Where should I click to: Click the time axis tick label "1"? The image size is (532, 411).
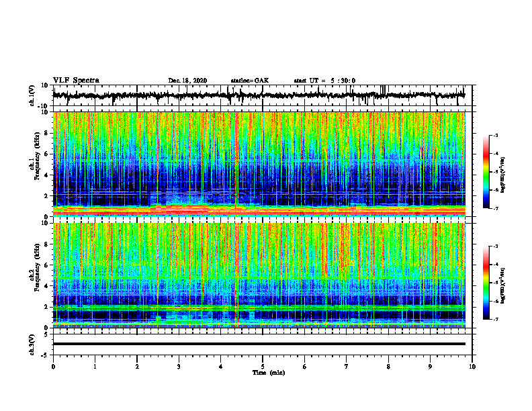tap(95, 367)
